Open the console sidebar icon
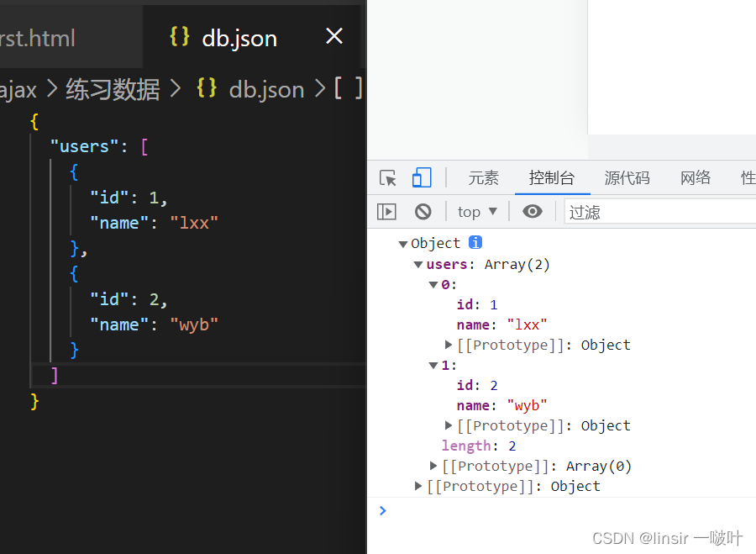The height and width of the screenshot is (554, 756). [386, 211]
